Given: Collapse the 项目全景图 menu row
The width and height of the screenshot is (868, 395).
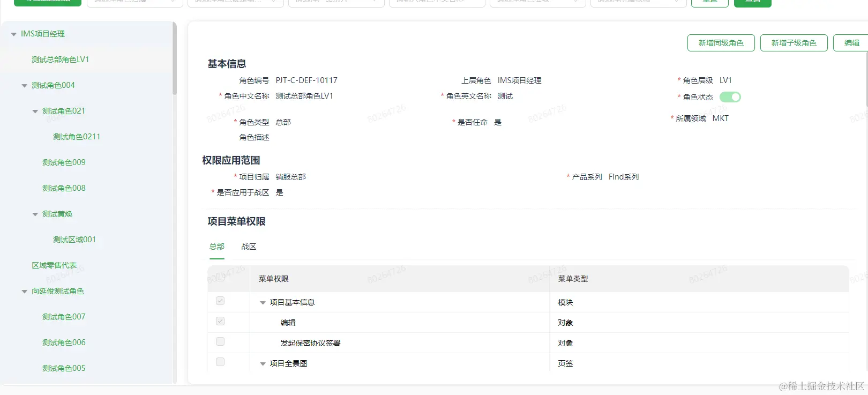Looking at the screenshot, I should 263,364.
